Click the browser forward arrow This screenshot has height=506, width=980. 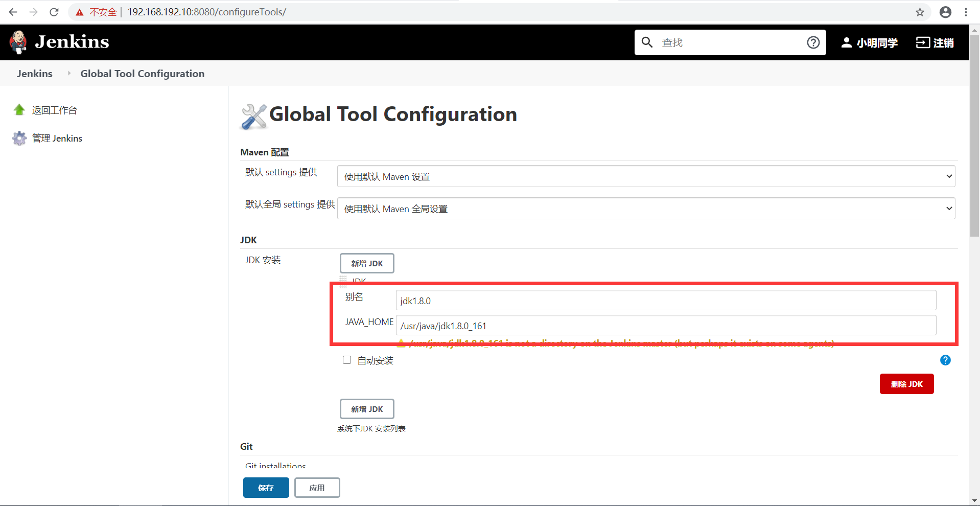[34, 12]
